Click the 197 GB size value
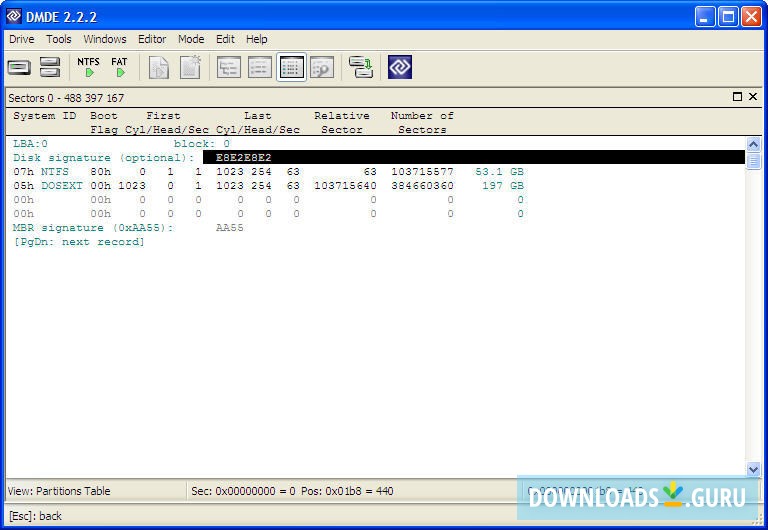The width and height of the screenshot is (768, 530). [503, 186]
